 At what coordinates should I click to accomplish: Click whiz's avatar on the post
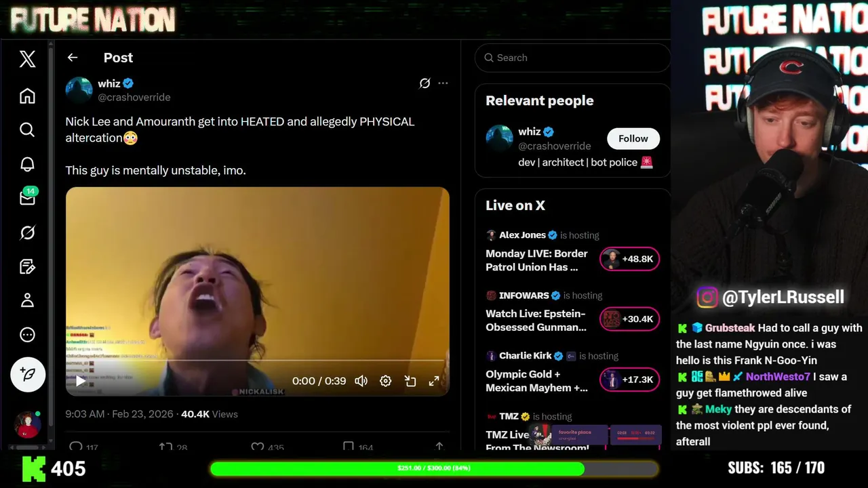click(79, 90)
